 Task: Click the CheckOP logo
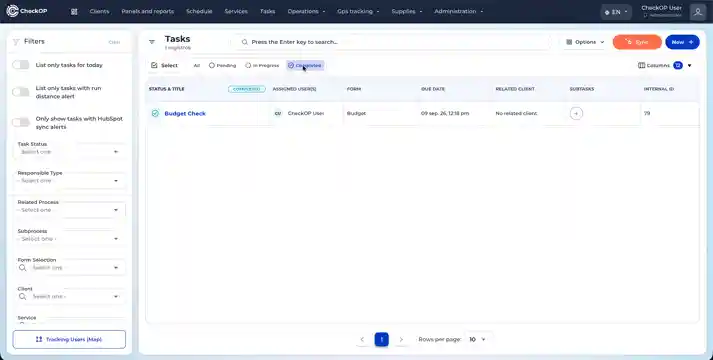27,11
